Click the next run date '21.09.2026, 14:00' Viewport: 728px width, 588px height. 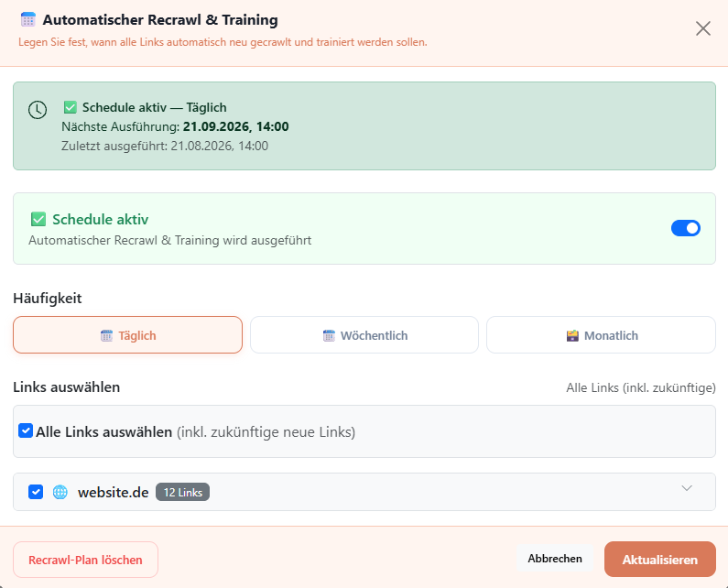(236, 126)
